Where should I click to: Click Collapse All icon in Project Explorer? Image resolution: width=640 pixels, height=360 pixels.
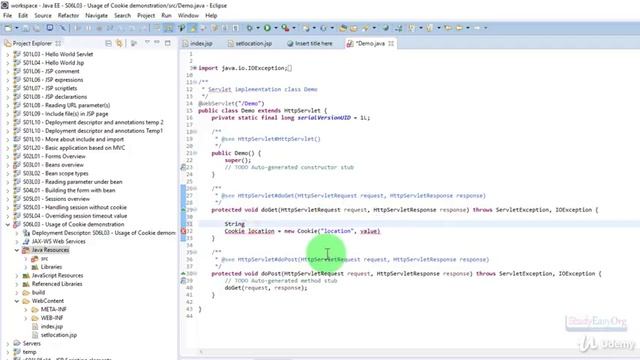(108, 43)
